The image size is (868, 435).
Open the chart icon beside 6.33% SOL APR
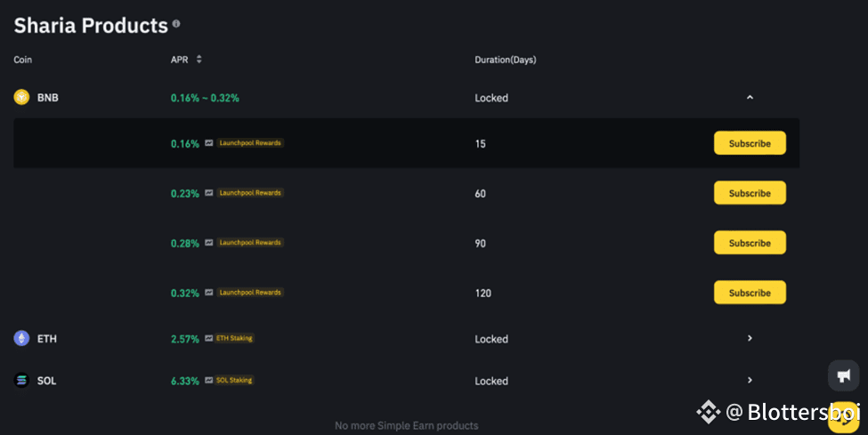(208, 380)
